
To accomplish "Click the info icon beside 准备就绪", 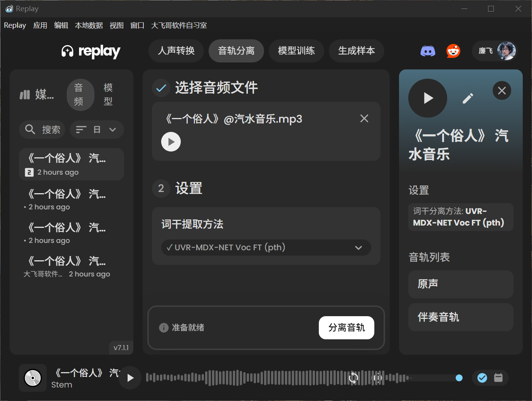I will [163, 328].
